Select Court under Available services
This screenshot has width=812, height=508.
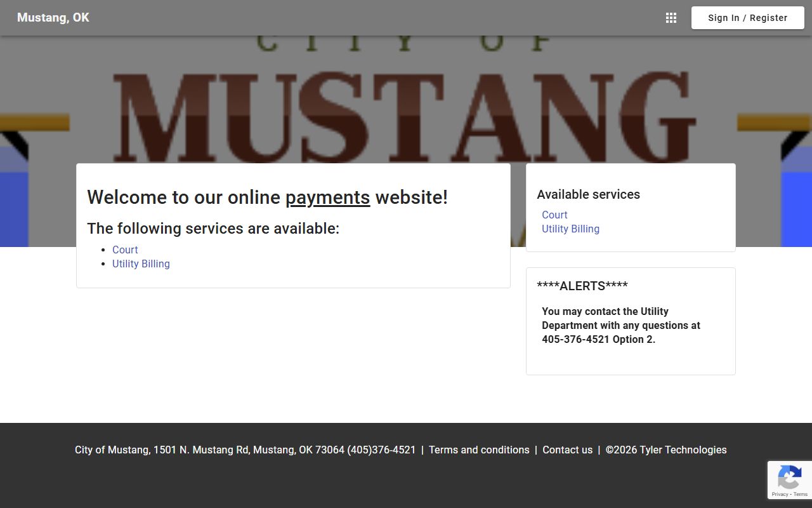coord(554,215)
